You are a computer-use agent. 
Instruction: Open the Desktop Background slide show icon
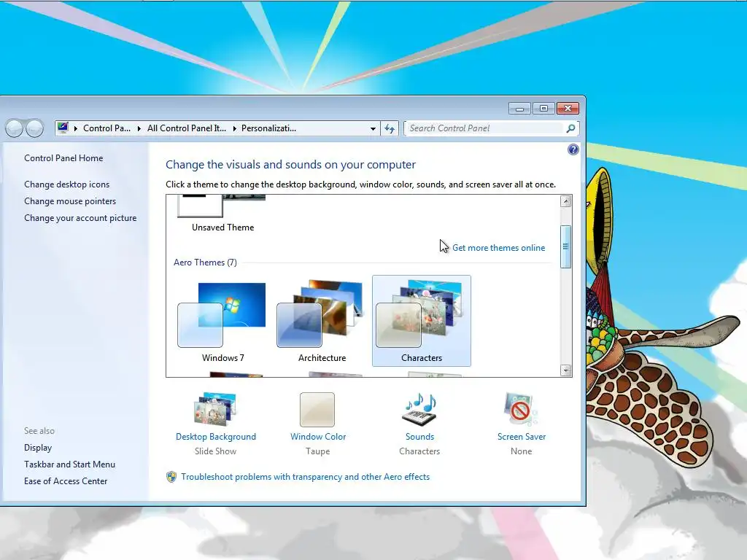point(215,409)
